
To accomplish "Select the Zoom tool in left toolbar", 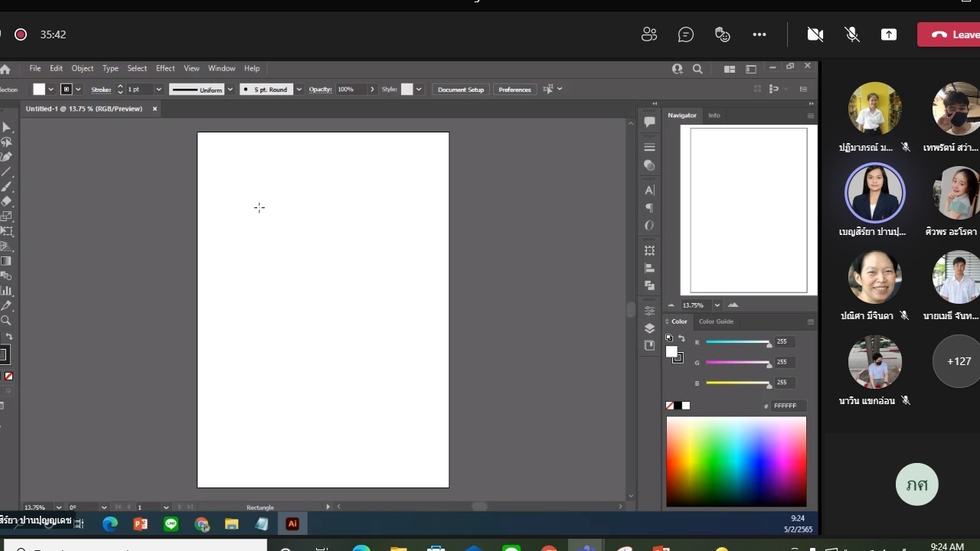I will (x=6, y=321).
